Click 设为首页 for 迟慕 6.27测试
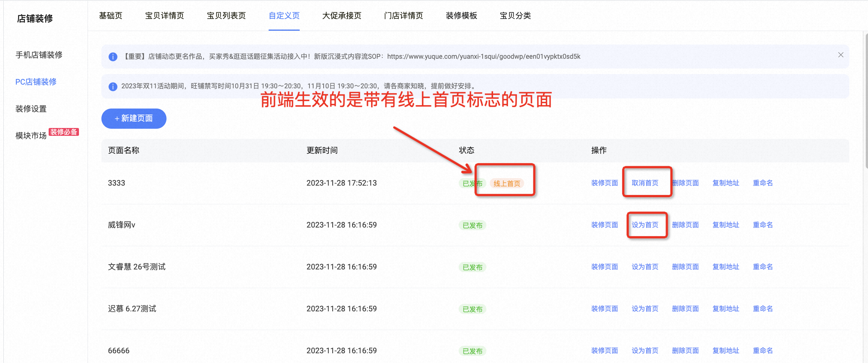Viewport: 868px width, 363px height. 645,309
